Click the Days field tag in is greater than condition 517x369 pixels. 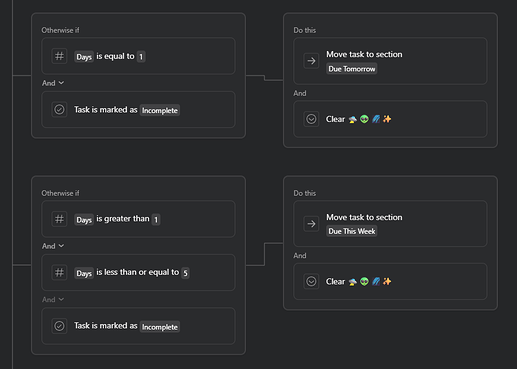click(x=84, y=220)
